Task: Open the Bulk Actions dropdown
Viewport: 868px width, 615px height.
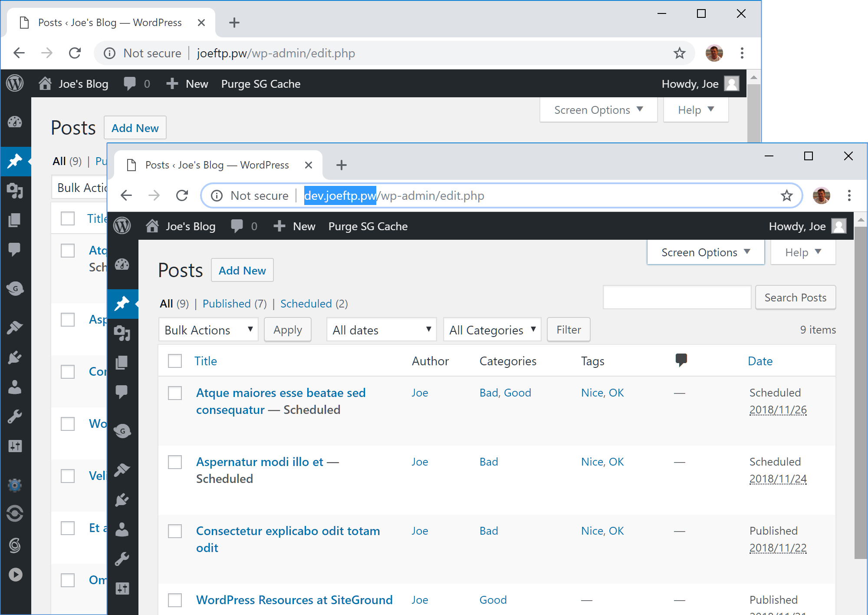Action: click(208, 330)
